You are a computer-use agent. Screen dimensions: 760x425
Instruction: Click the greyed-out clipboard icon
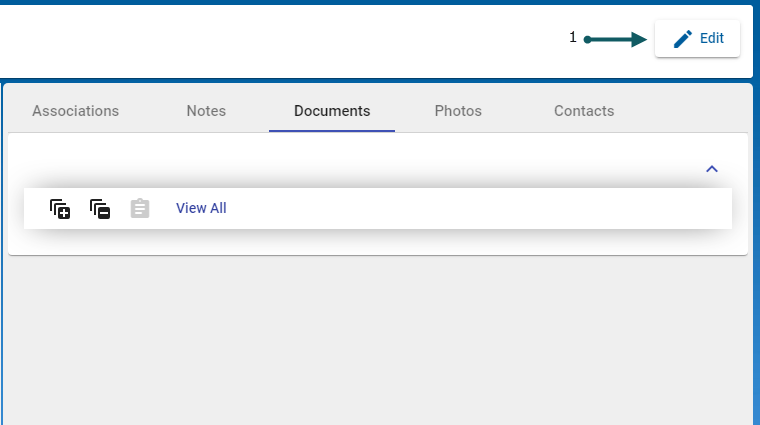[140, 208]
